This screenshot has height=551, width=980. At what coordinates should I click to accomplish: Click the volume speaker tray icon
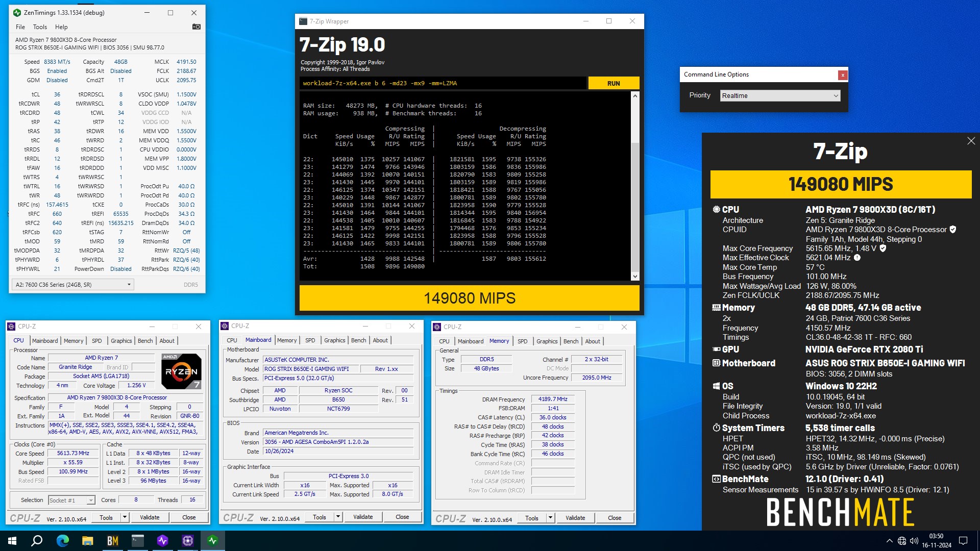(x=914, y=541)
